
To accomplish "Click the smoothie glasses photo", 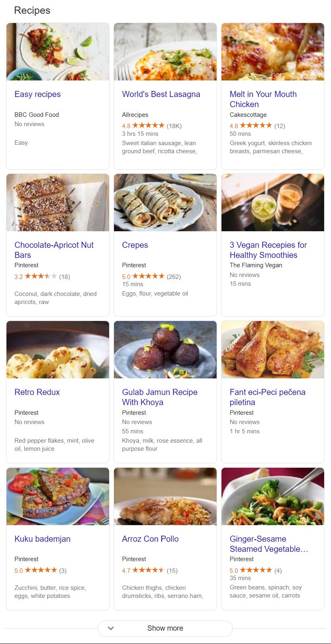I will 273,203.
